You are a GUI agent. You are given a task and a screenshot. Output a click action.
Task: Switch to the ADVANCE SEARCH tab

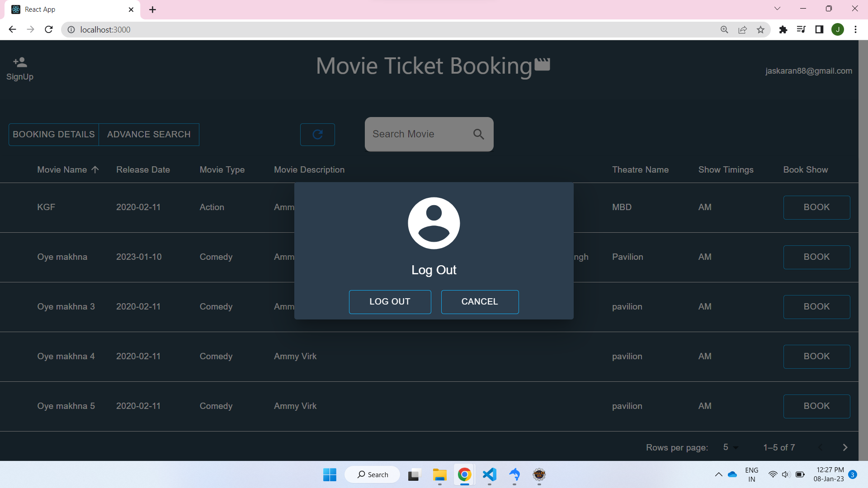point(149,134)
